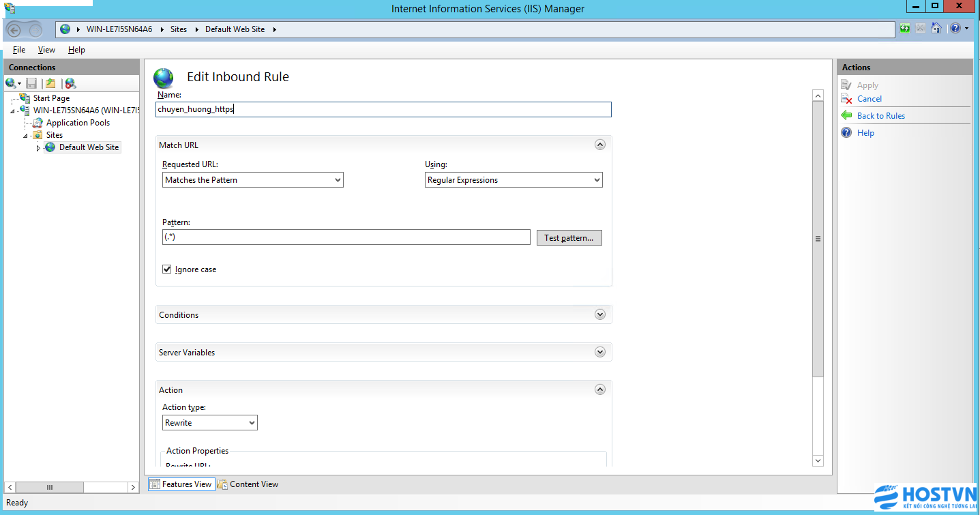980x515 pixels.
Task: Click the Apply icon in Actions pane
Action: pyautogui.click(x=846, y=85)
